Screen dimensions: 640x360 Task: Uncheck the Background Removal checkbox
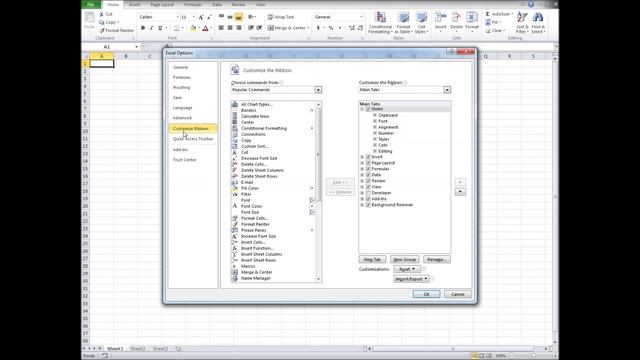(368, 205)
